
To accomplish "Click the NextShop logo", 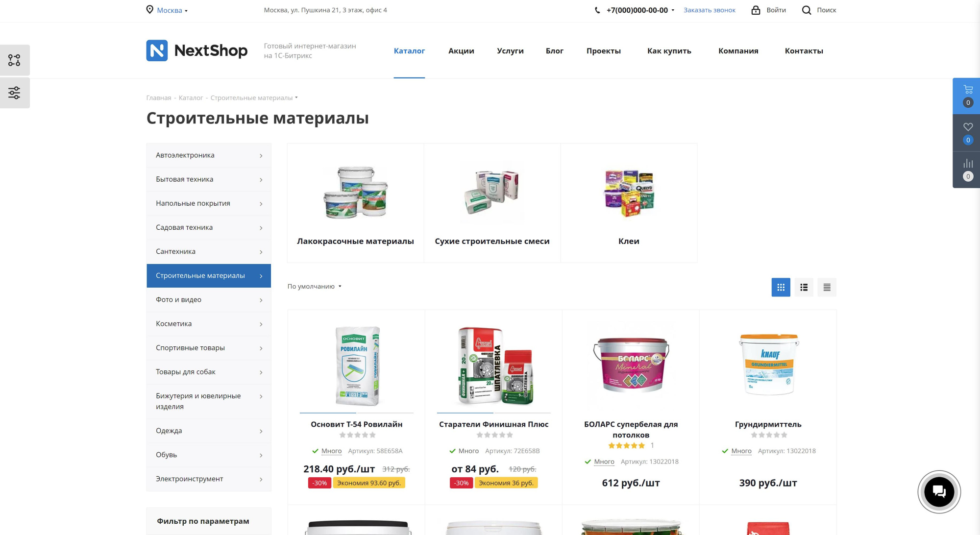I will pyautogui.click(x=197, y=50).
